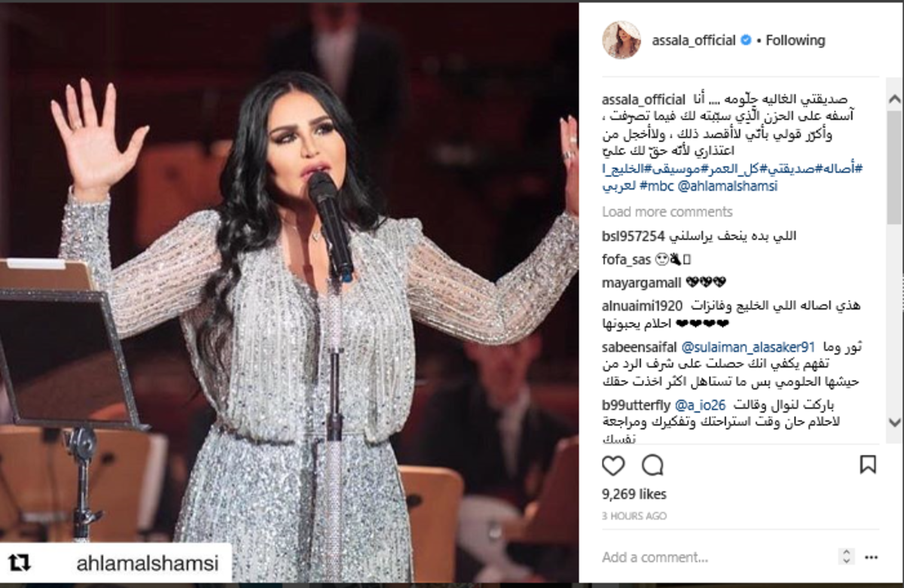Open comments via speech bubble icon

pos(652,465)
